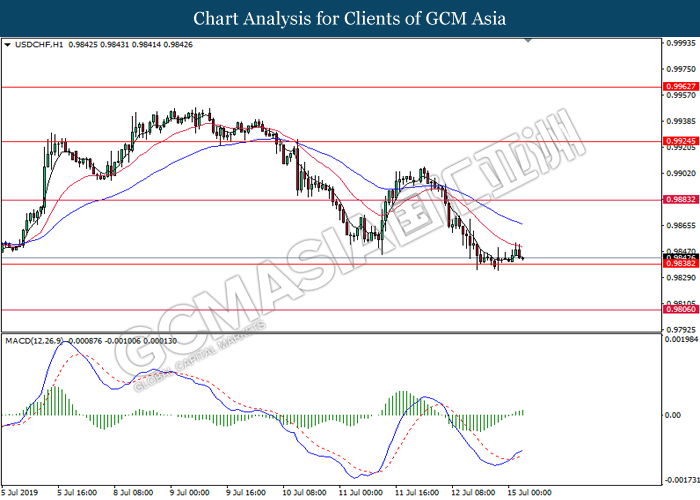This screenshot has height=500, width=700.
Task: Click the MACD axis value 0.001984
Action: click(x=681, y=339)
